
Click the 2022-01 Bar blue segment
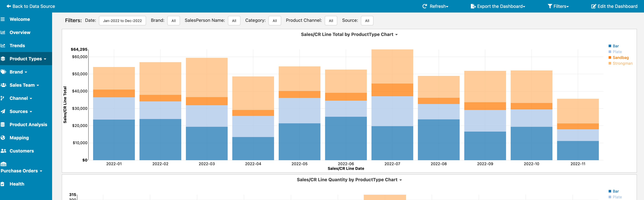pos(114,140)
